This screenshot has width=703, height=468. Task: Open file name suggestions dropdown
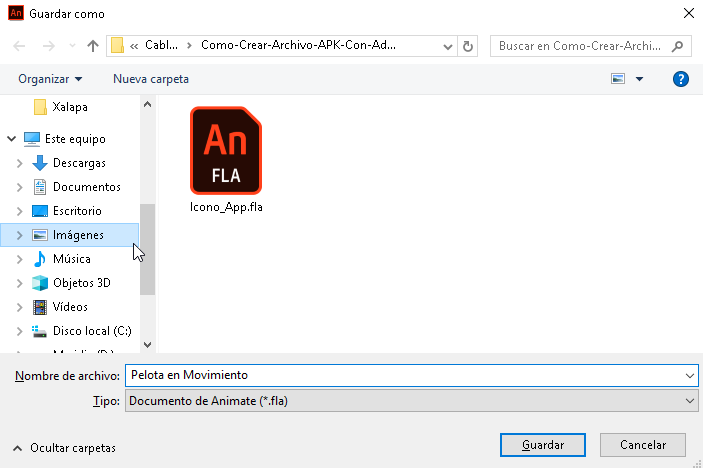[690, 376]
